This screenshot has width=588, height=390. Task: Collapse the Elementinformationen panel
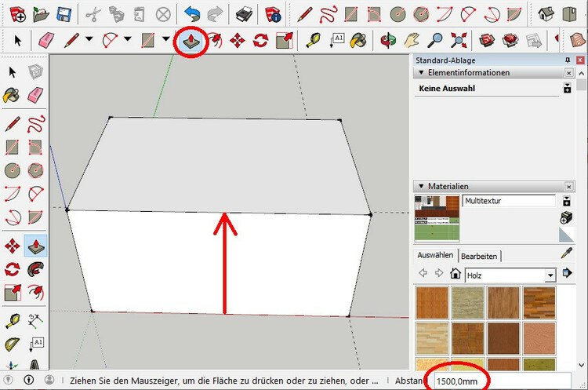point(420,73)
